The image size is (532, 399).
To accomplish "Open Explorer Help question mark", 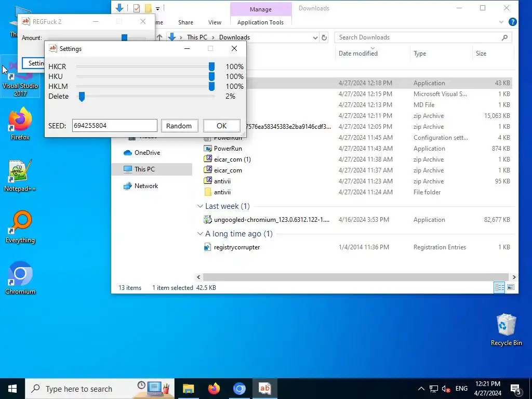I will point(513,22).
